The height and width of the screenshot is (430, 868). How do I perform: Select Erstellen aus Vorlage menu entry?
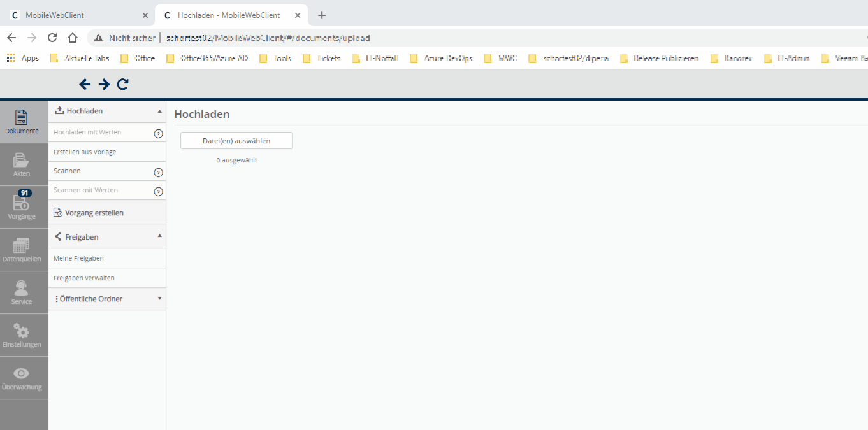[x=85, y=152]
